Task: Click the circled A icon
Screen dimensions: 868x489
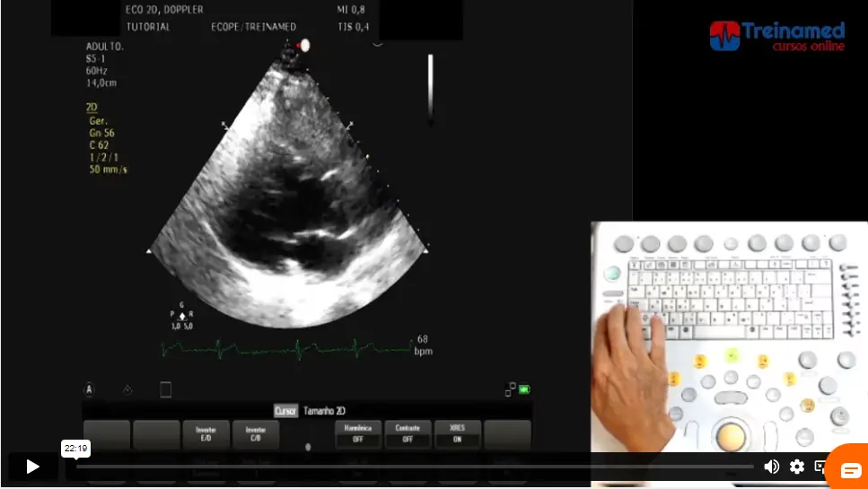Action: pos(89,389)
